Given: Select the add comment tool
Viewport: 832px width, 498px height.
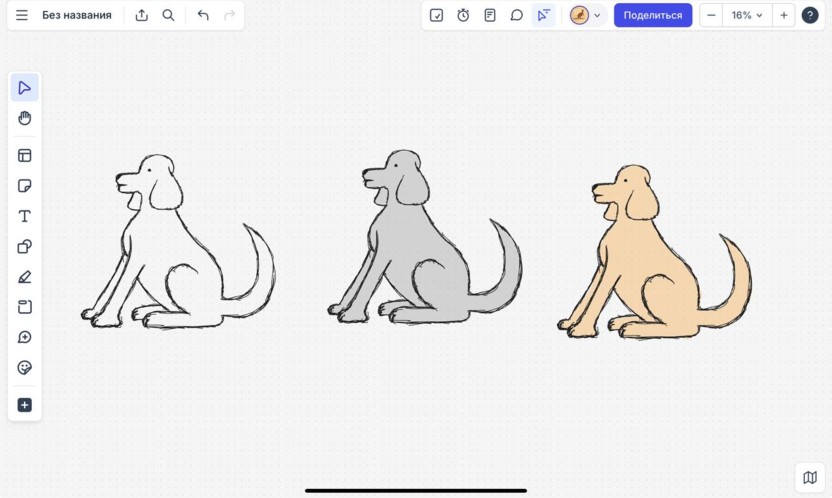Looking at the screenshot, I should (x=24, y=337).
